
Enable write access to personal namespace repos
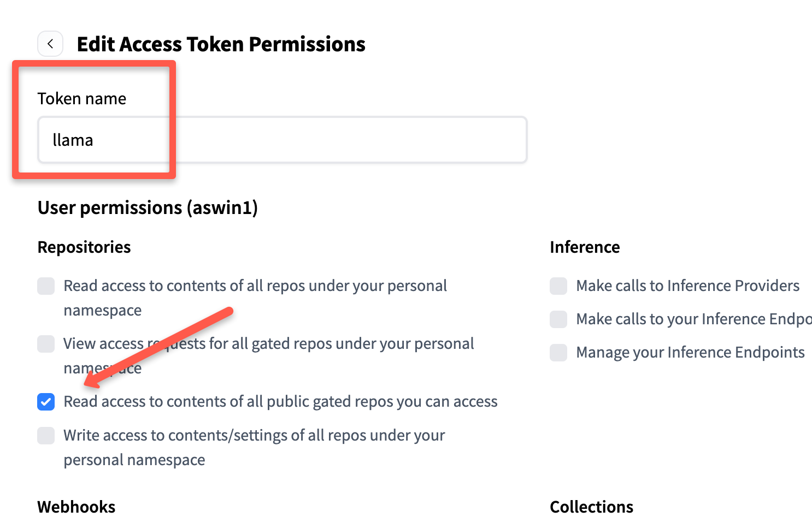(46, 435)
